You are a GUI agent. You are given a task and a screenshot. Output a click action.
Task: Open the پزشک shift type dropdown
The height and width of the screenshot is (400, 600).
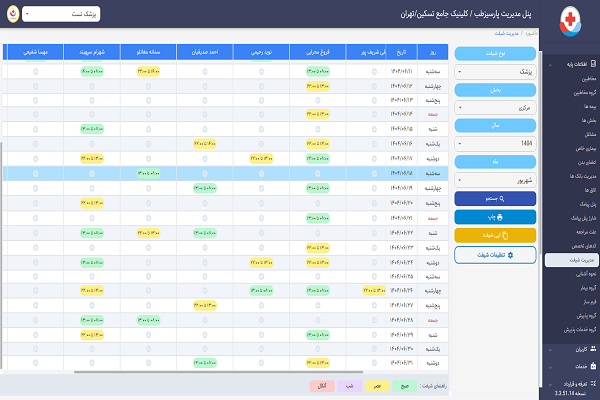point(495,72)
